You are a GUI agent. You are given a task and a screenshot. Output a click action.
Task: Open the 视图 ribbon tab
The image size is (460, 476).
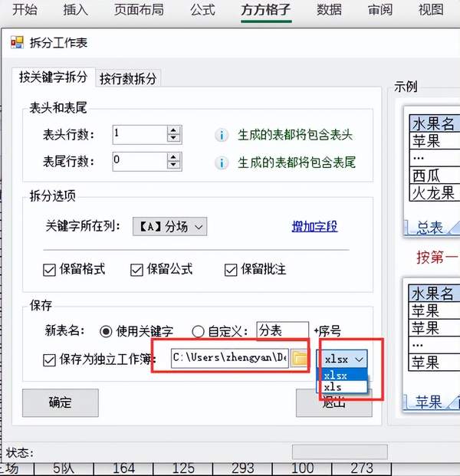[x=431, y=10]
